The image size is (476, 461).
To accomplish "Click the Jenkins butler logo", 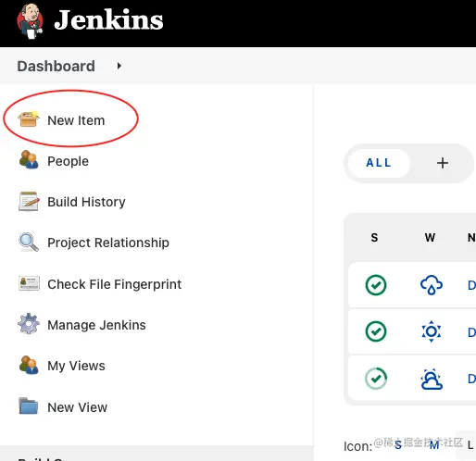I will [x=30, y=21].
